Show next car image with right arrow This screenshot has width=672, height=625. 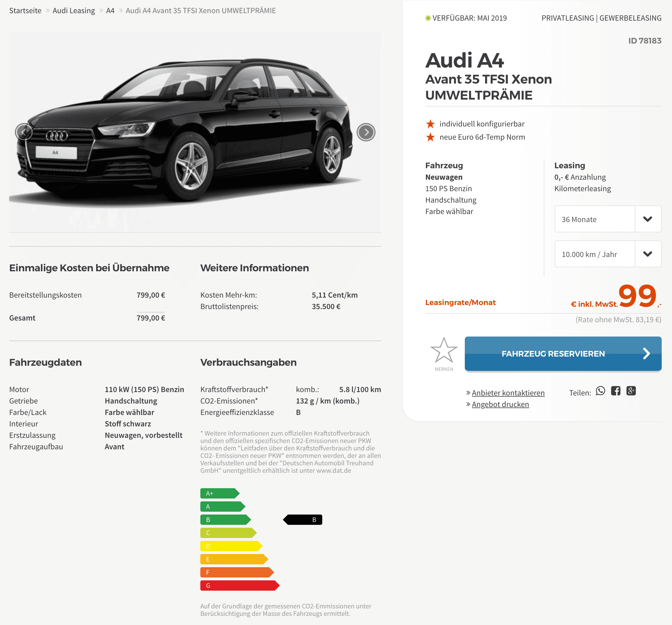coord(366,132)
